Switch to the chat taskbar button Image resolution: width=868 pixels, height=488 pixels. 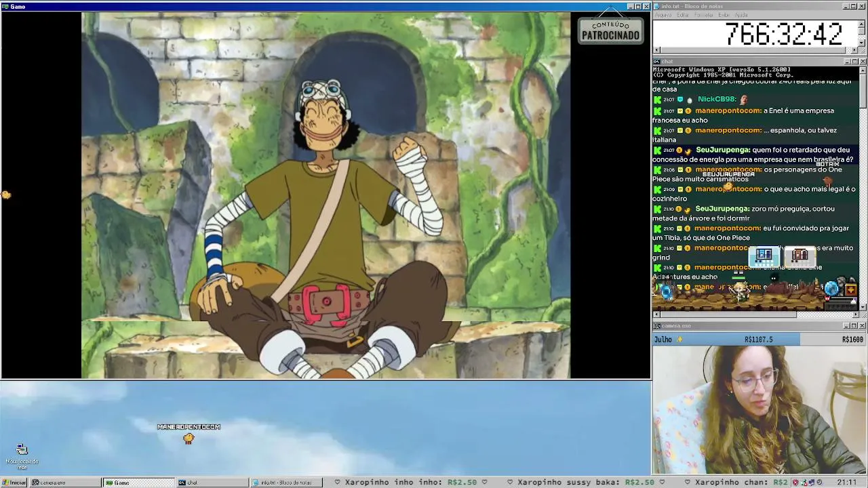click(x=212, y=483)
